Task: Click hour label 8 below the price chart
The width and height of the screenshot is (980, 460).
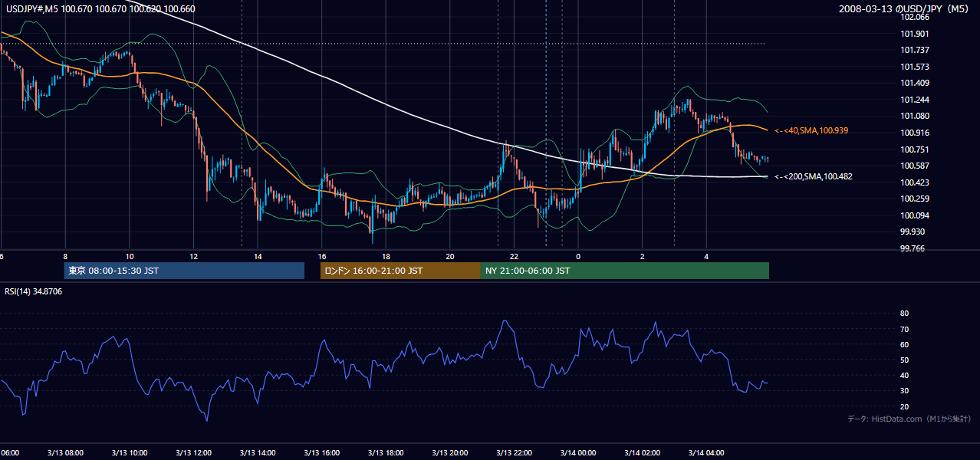Action: point(65,257)
